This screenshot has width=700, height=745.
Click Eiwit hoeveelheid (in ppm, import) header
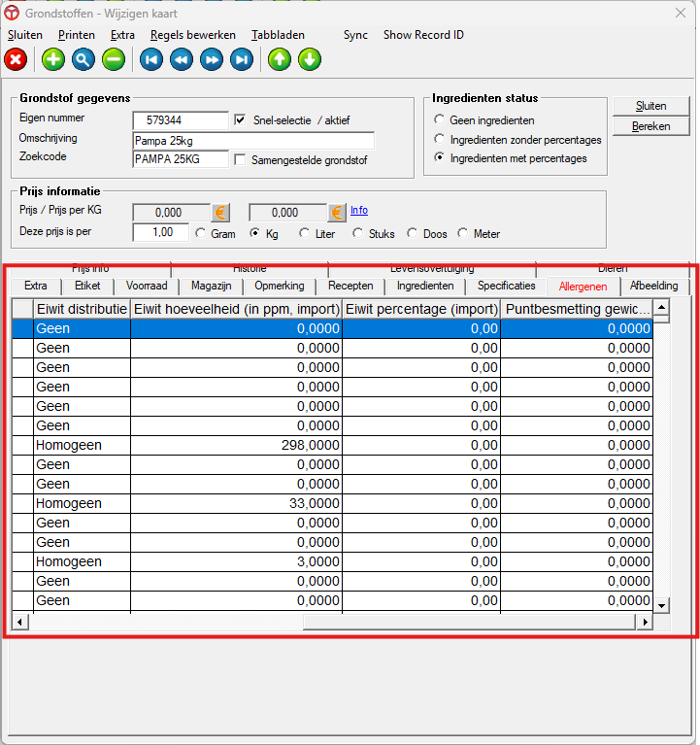click(x=237, y=309)
